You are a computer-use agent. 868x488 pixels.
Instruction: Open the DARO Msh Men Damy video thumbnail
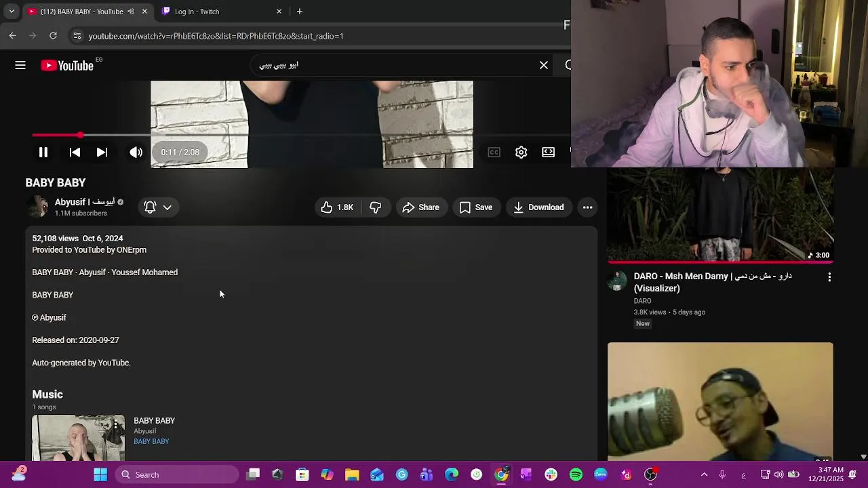point(720,216)
